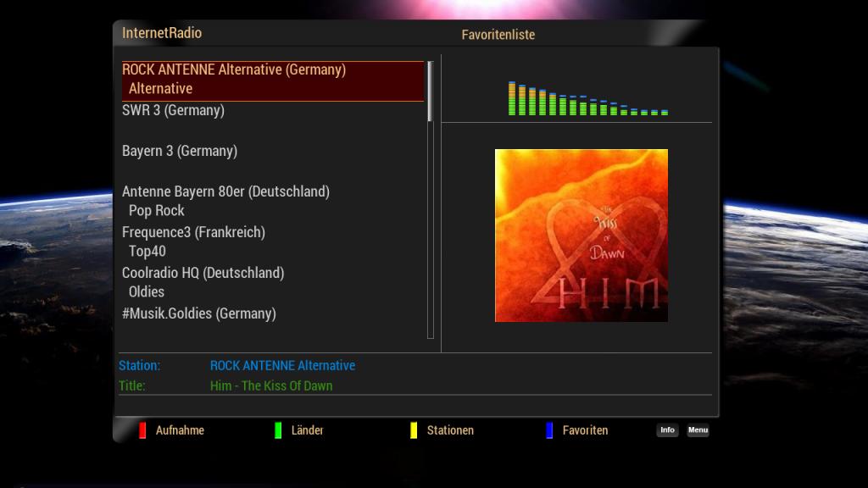Click the Oldies genre label
Image resolution: width=868 pixels, height=488 pixels.
coord(146,292)
